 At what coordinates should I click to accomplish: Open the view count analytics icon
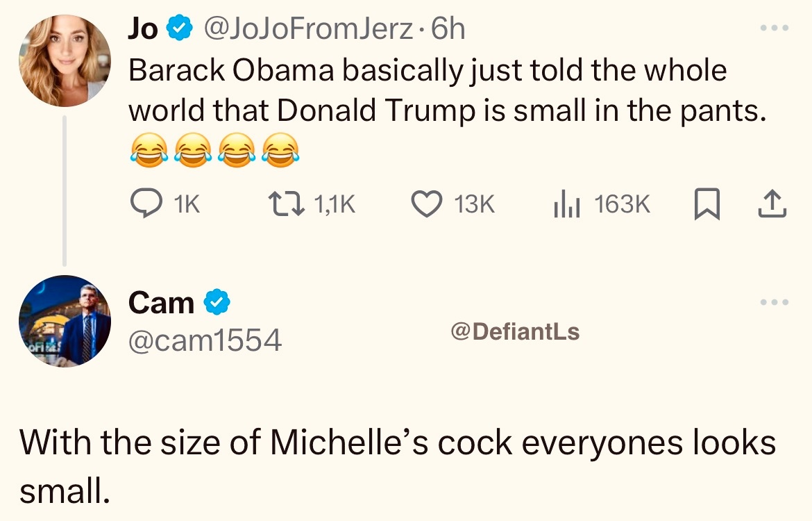566,204
